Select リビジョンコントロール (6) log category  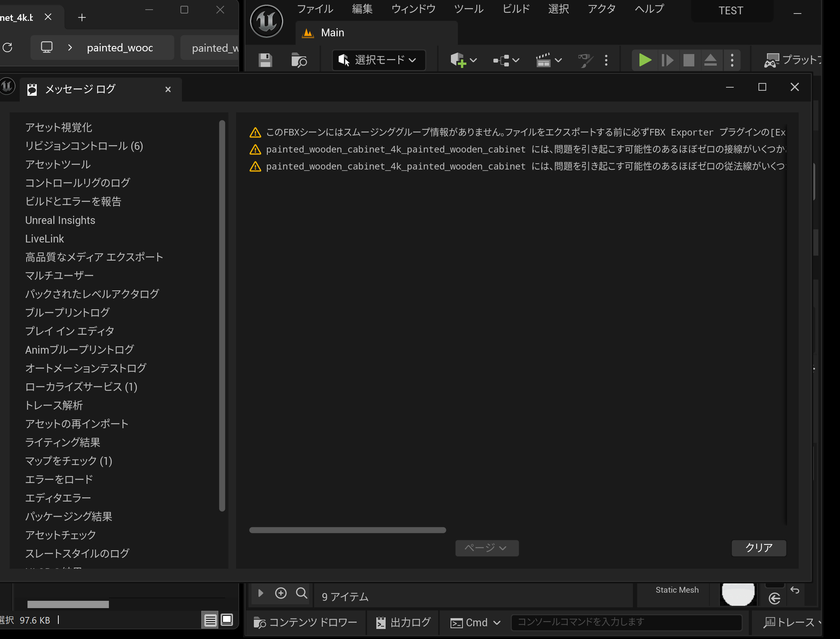(x=84, y=146)
